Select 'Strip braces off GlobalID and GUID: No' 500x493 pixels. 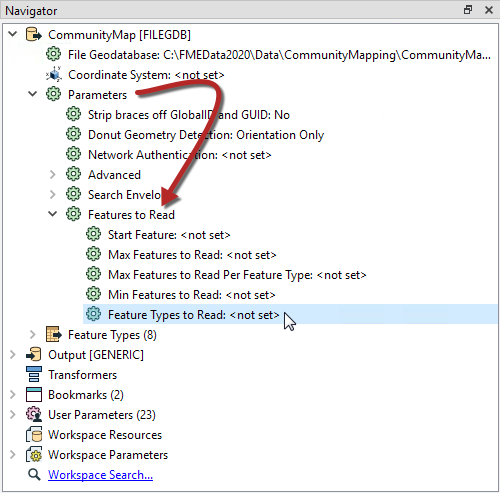pos(189,115)
